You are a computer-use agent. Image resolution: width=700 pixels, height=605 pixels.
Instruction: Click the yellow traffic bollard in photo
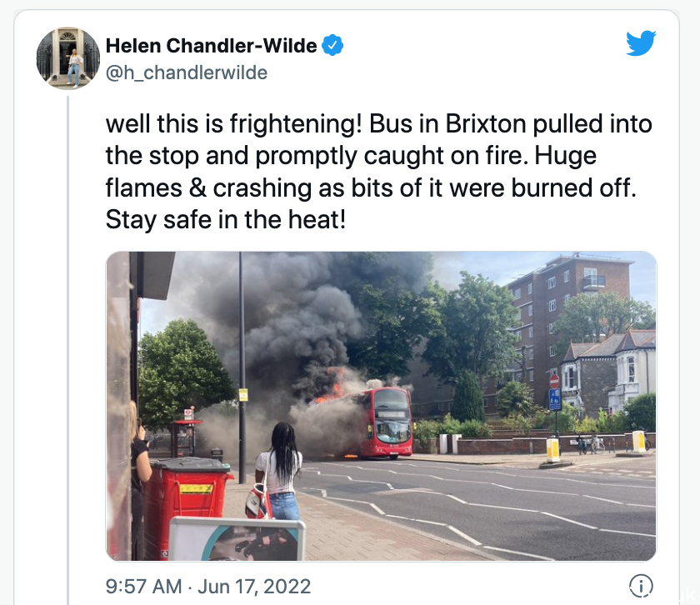pyautogui.click(x=552, y=449)
